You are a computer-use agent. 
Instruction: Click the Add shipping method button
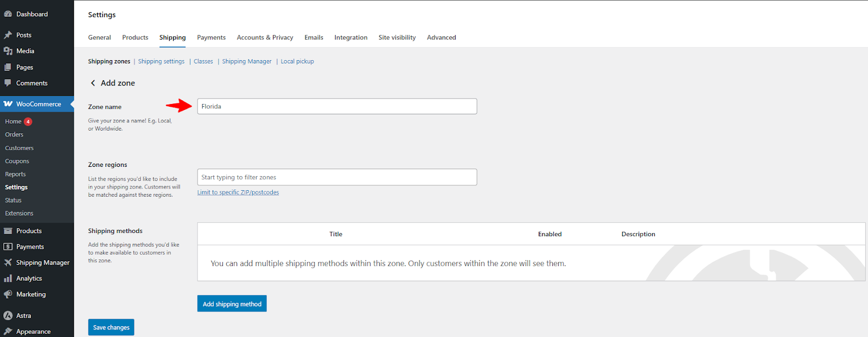coord(232,304)
